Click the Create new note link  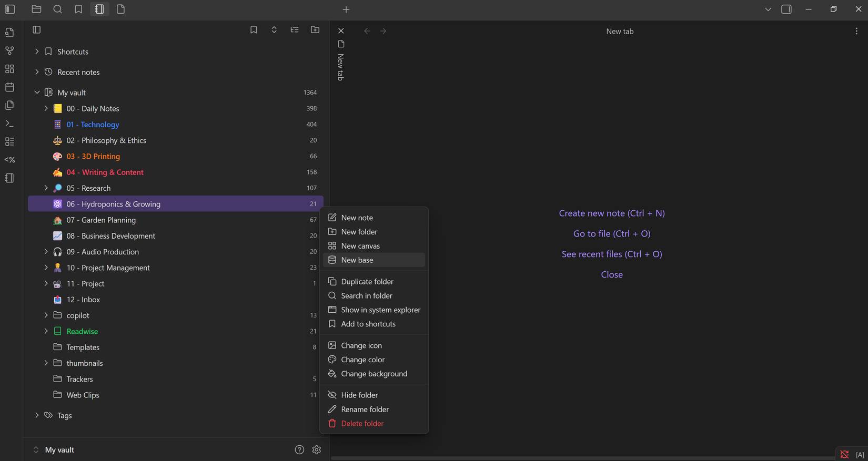[x=611, y=213]
